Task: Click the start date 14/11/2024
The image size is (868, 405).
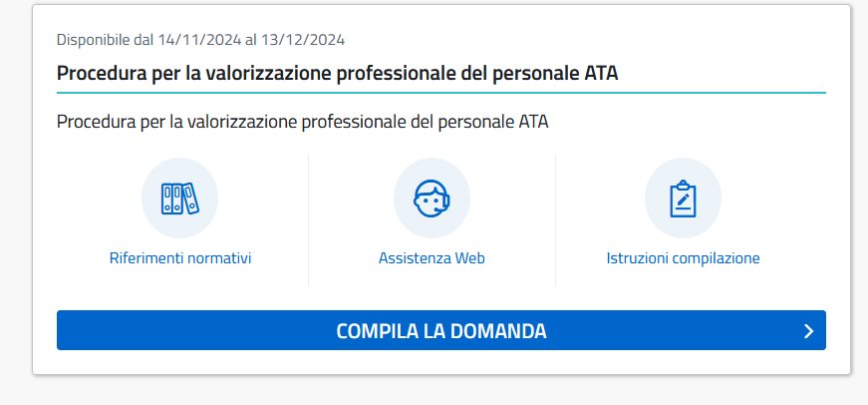Action: pos(200,40)
